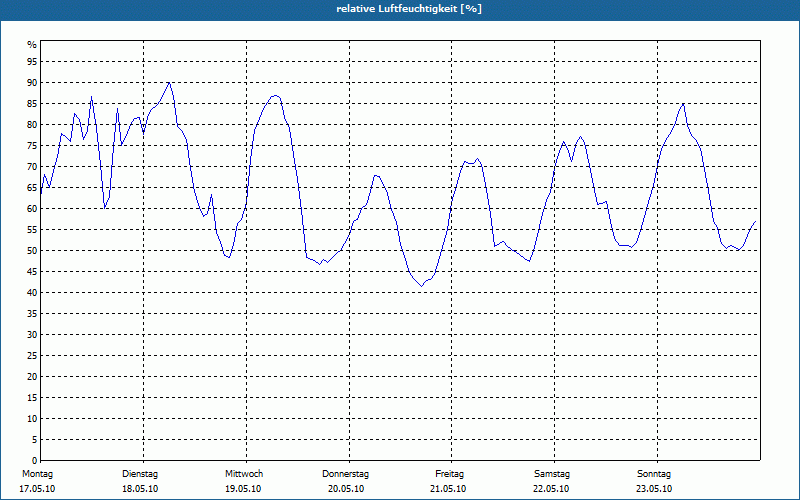Viewport: 800px width, 500px height.
Task: Click the 'Dienstag' day label
Action: [140, 474]
